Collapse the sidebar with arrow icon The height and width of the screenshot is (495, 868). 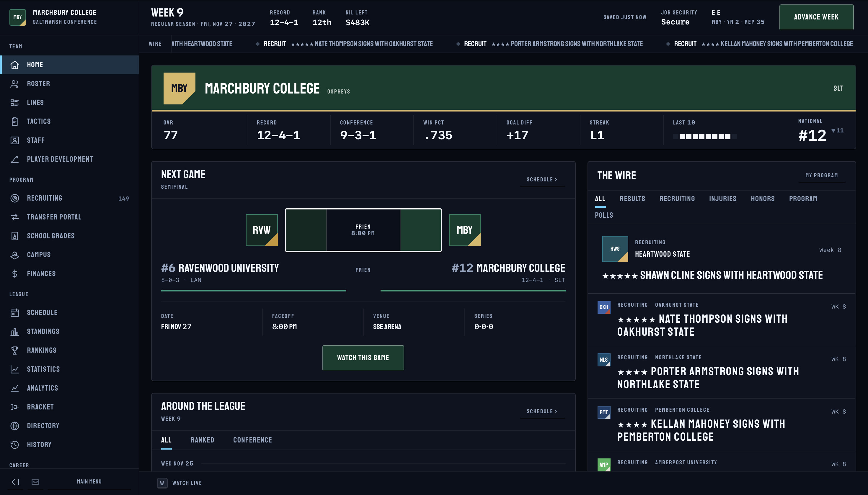15,482
